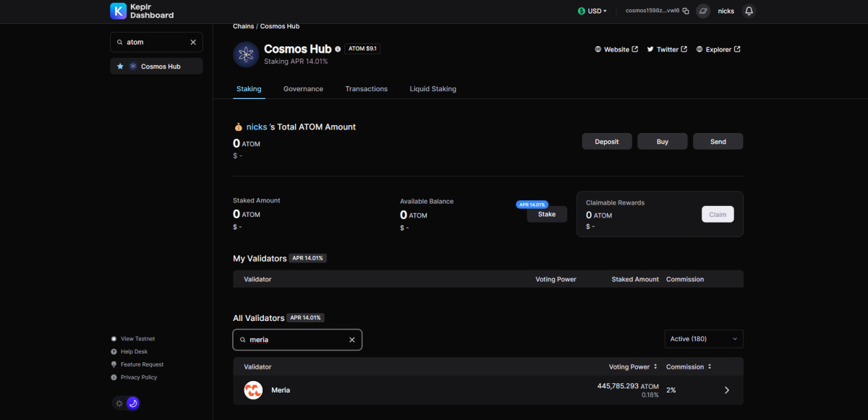Click the Keplr Dashboard logo
Viewport: 868px width, 420px height.
142,11
